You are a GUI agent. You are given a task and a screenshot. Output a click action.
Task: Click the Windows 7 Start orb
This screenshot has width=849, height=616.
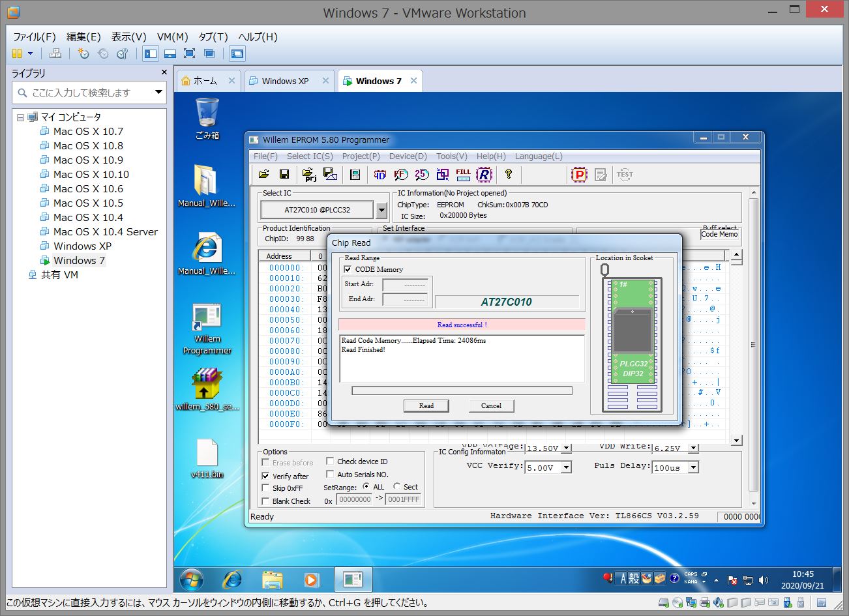click(x=191, y=579)
